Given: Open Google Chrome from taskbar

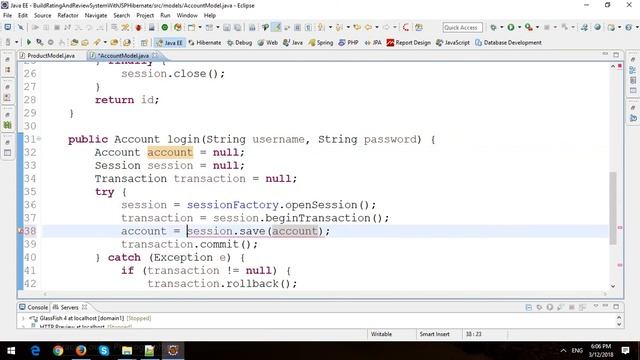Looking at the screenshot, I should tap(58, 351).
